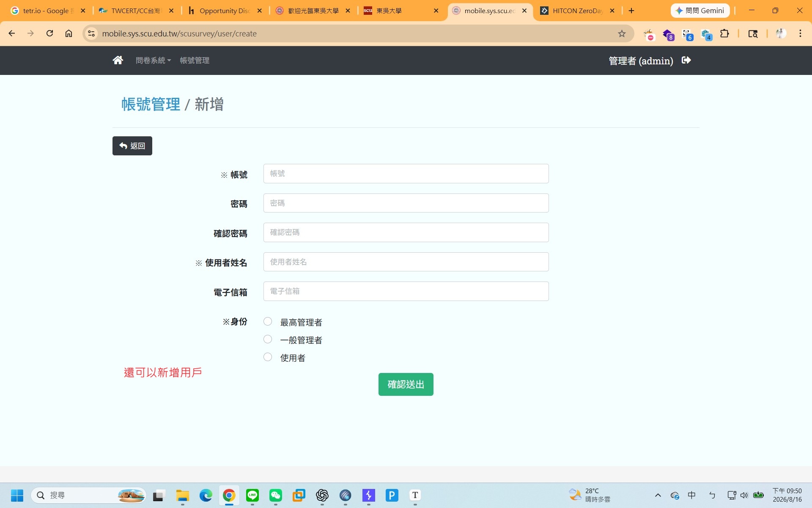Image resolution: width=812 pixels, height=508 pixels.
Task: Click the Windows taskbar search box
Action: (89, 495)
